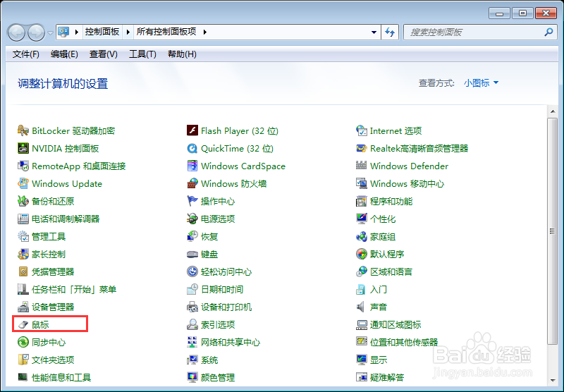The height and width of the screenshot is (392, 564).
Task: Open NVIDIA 控制面板 icon
Action: (23, 148)
